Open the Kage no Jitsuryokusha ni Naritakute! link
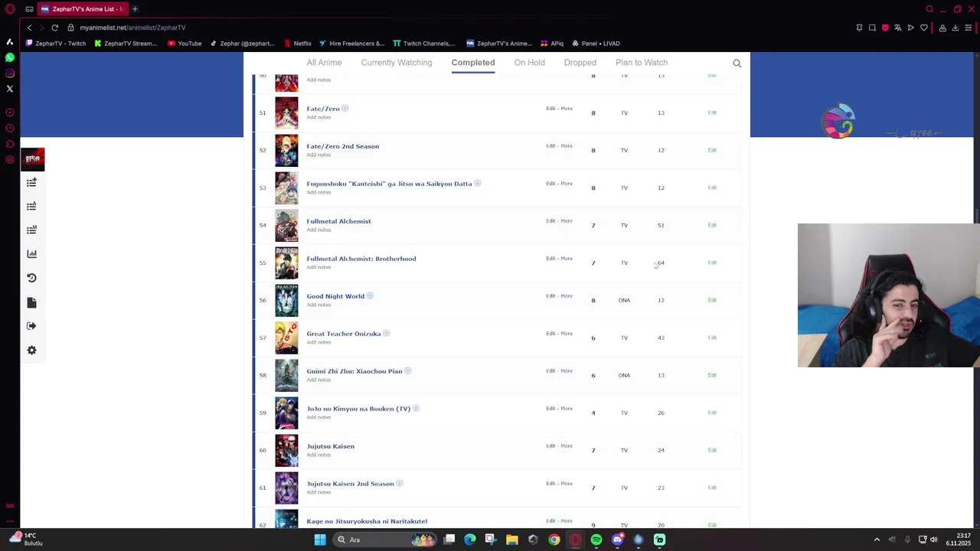Screen dimensions: 980x551 (x=367, y=521)
